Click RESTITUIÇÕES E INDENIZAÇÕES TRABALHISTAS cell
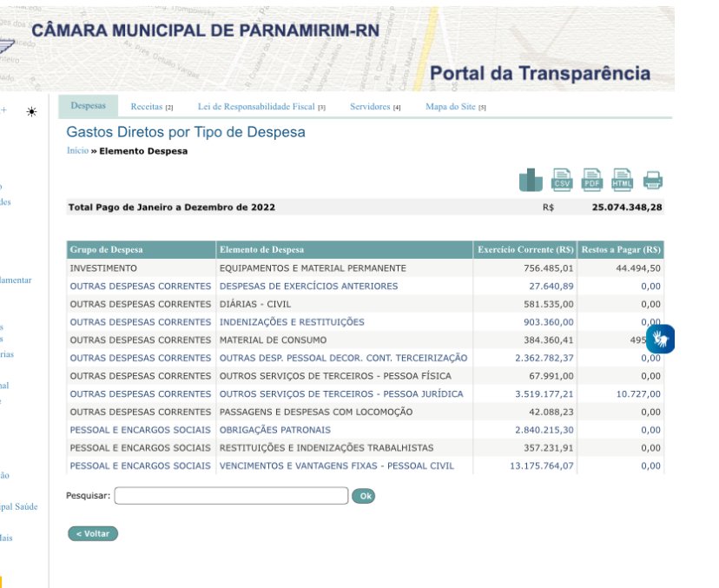 tap(327, 447)
